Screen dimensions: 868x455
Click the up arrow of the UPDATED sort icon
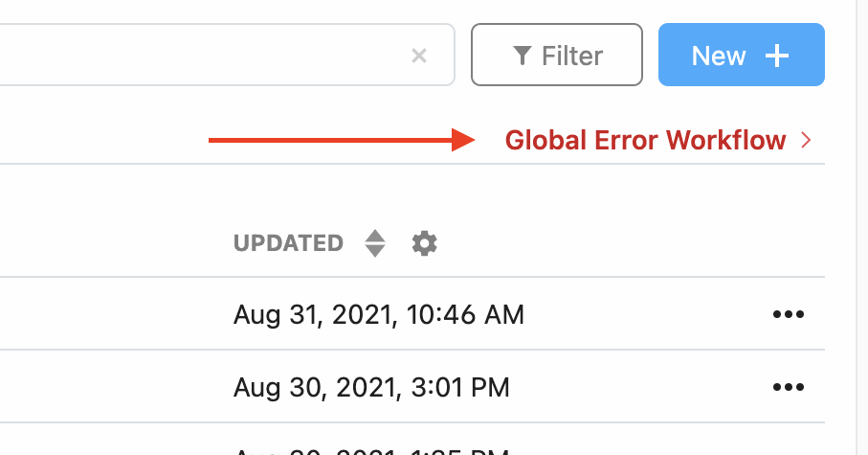coord(375,236)
